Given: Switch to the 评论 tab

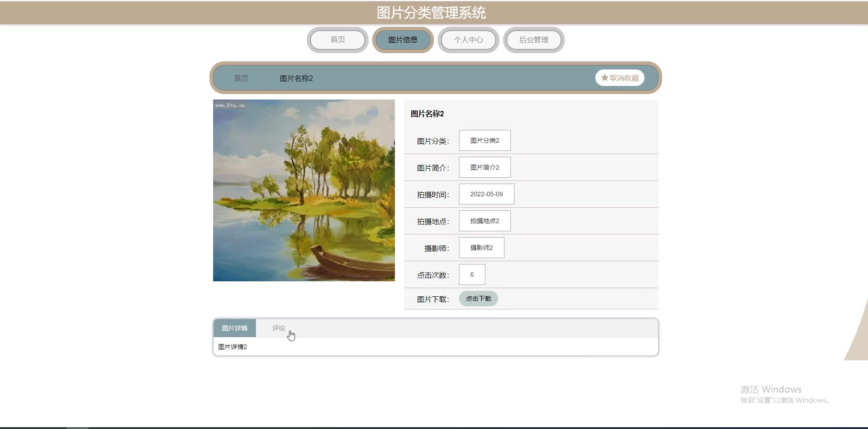Looking at the screenshot, I should click(x=278, y=328).
